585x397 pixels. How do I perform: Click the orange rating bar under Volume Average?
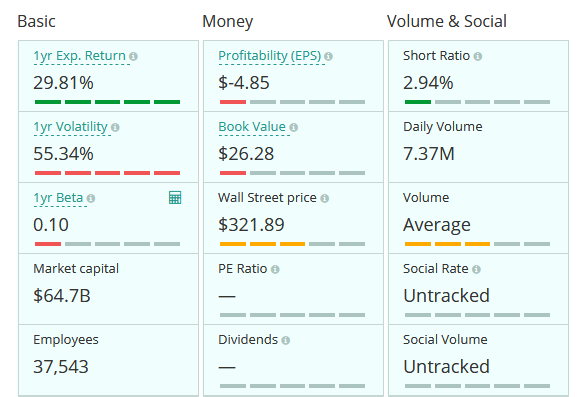[478, 244]
